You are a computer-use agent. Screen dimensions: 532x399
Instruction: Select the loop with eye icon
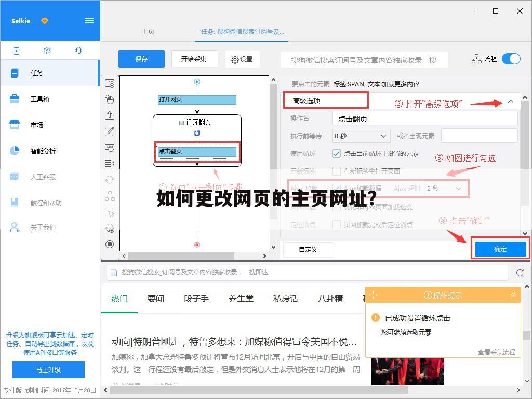[x=110, y=229]
